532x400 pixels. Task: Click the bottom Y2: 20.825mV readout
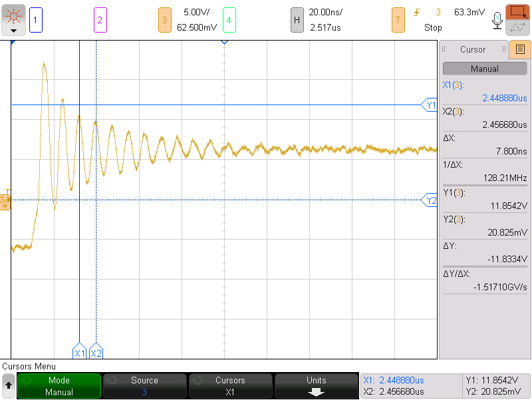coord(493,391)
